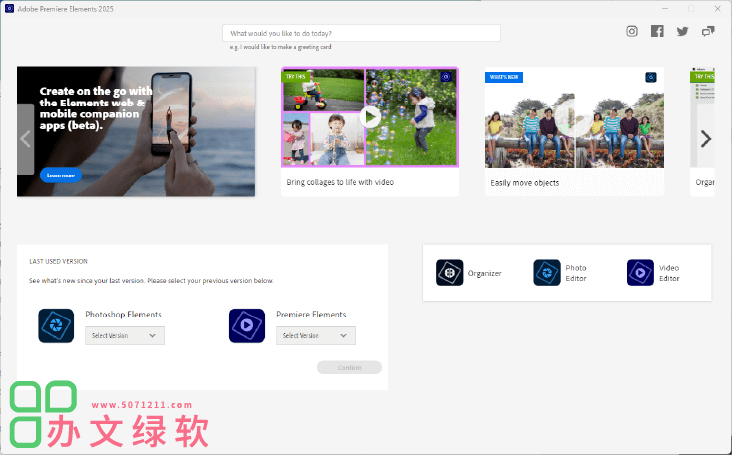This screenshot has height=455, width=732.
Task: Click the Learn more button on banner
Action: pyautogui.click(x=61, y=175)
